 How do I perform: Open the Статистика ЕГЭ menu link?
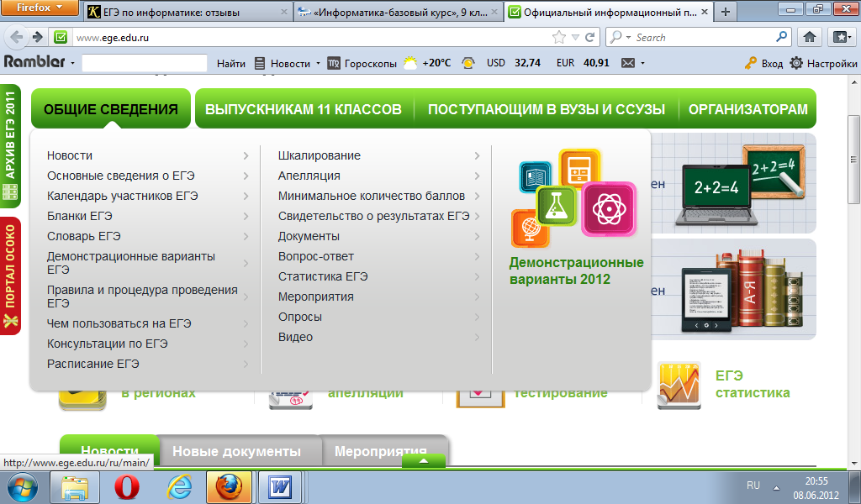tap(323, 277)
